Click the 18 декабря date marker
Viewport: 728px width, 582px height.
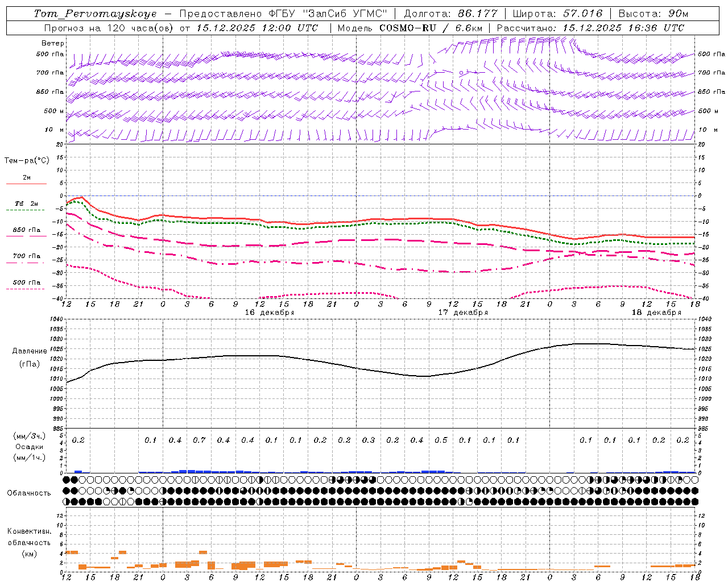656,313
